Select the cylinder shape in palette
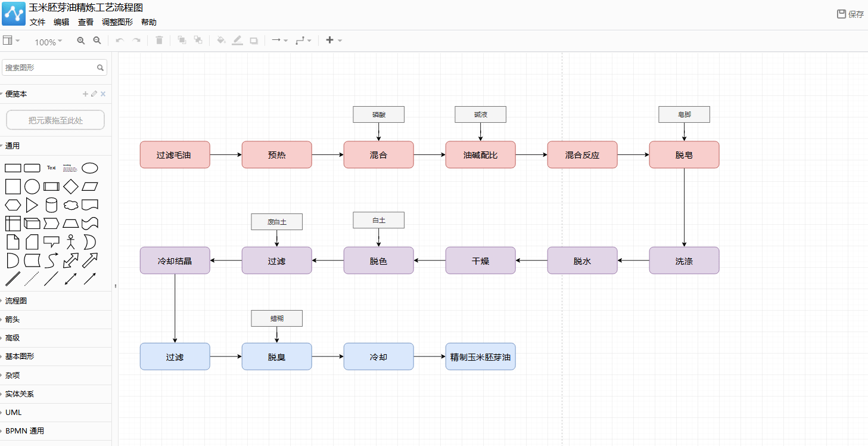This screenshot has height=446, width=868. point(51,205)
